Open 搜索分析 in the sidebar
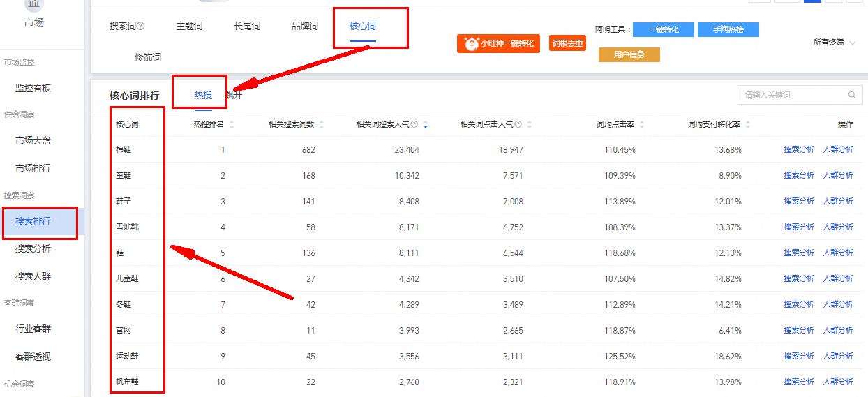Viewport: 868px width, 397px height. point(33,248)
